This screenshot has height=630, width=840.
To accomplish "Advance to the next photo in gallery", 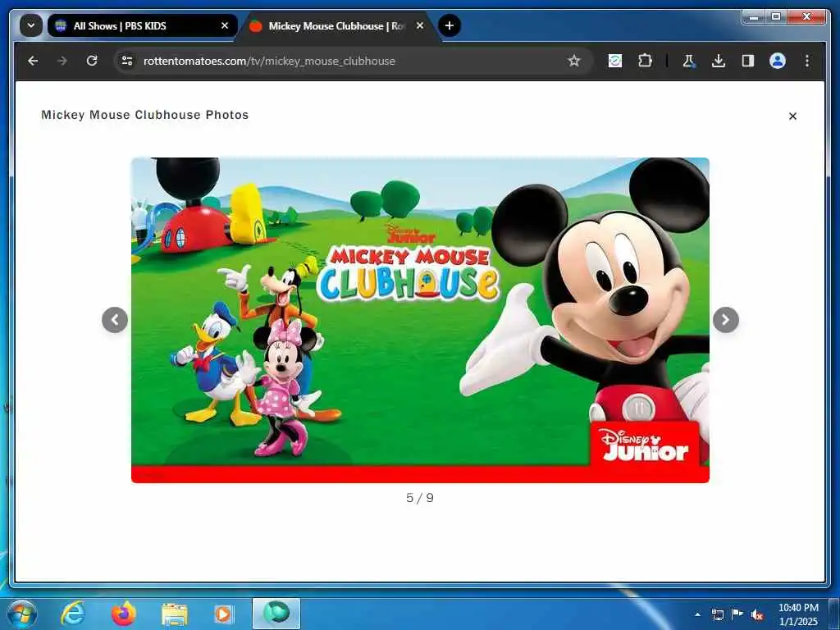I will point(726,320).
